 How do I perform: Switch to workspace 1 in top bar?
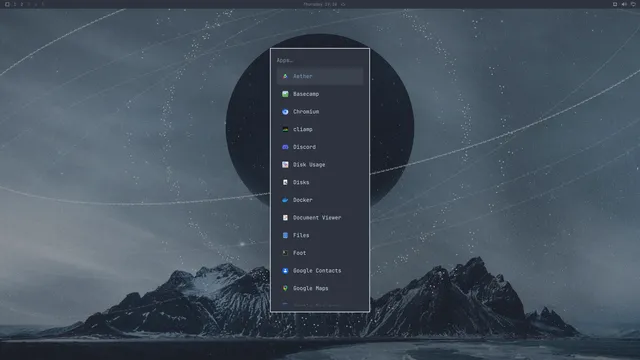point(15,4)
